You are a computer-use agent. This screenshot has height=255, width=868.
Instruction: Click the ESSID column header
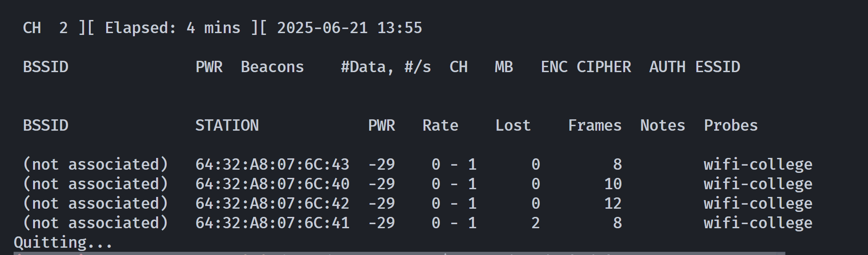[x=718, y=67]
